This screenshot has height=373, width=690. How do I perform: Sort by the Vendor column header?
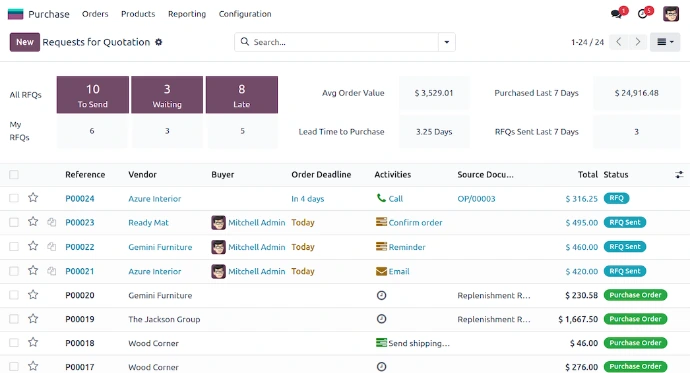(x=143, y=175)
